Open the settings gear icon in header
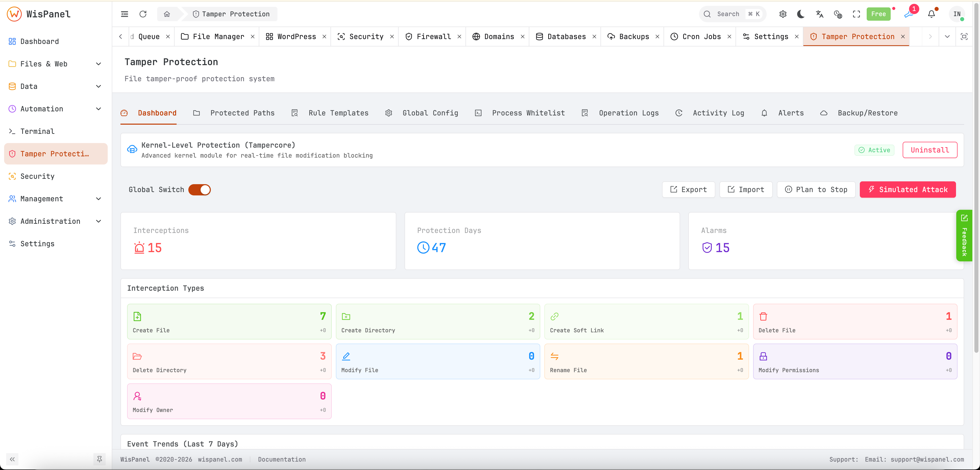980x470 pixels. 783,14
